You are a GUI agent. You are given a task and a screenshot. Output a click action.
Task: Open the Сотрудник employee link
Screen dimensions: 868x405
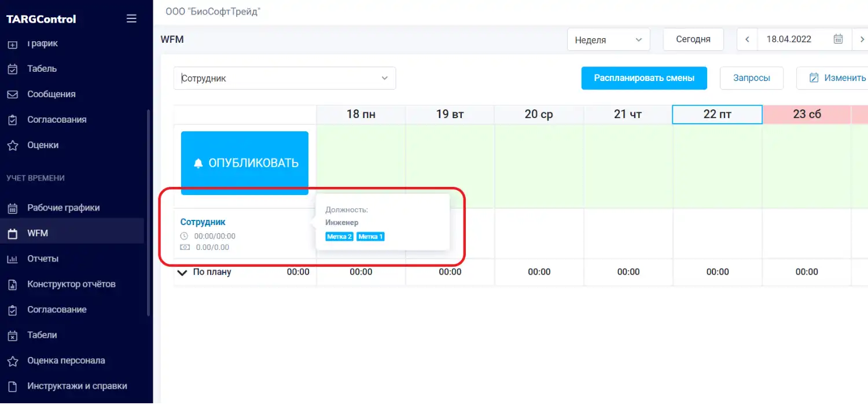(x=203, y=222)
